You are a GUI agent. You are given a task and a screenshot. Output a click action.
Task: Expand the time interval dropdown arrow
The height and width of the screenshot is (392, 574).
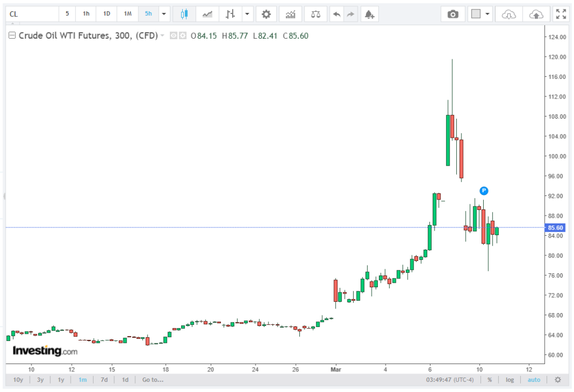tap(164, 13)
